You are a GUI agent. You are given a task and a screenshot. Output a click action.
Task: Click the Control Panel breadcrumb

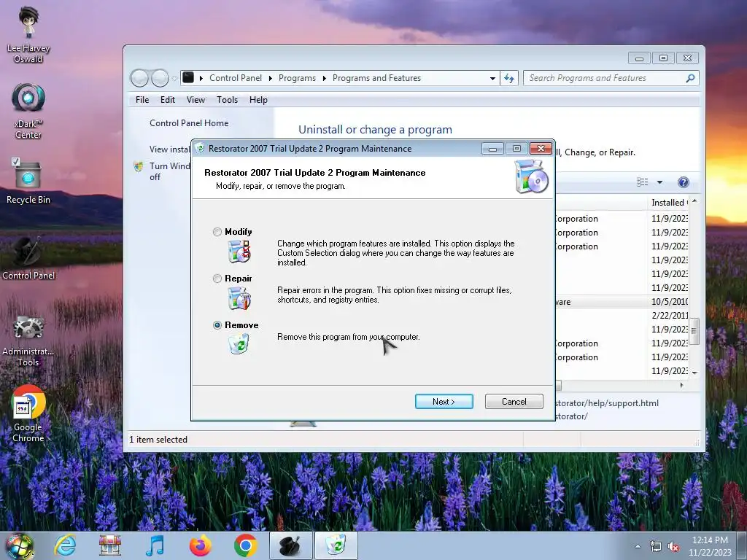pyautogui.click(x=236, y=77)
